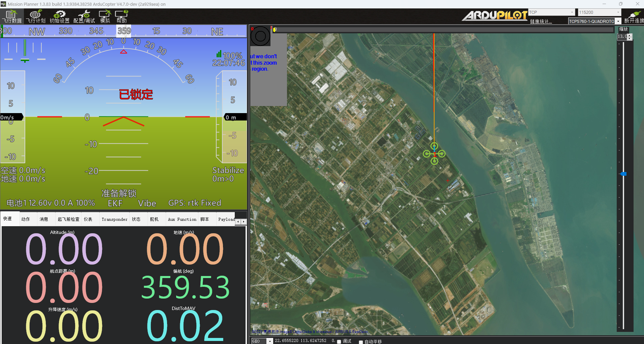Open the 飞行数据 flight data view
Image resolution: width=644 pixels, height=344 pixels.
tap(12, 16)
